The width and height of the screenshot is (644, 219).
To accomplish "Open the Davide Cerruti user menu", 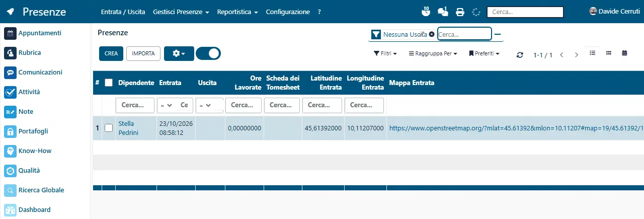I will pos(615,11).
